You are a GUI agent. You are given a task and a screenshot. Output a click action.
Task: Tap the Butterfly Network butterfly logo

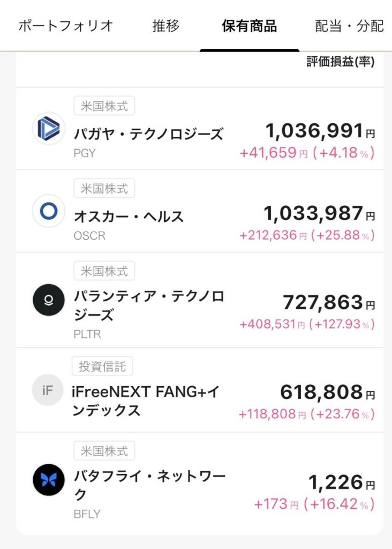(x=49, y=479)
